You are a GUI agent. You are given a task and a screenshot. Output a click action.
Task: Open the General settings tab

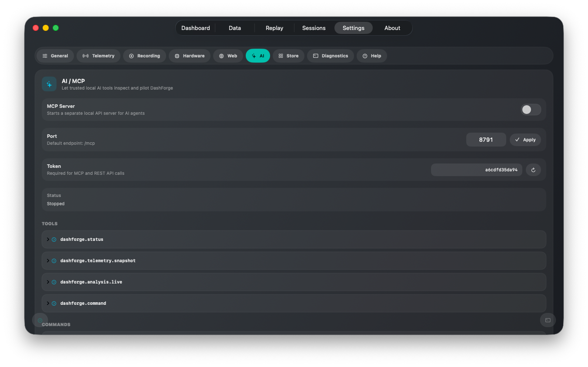55,56
